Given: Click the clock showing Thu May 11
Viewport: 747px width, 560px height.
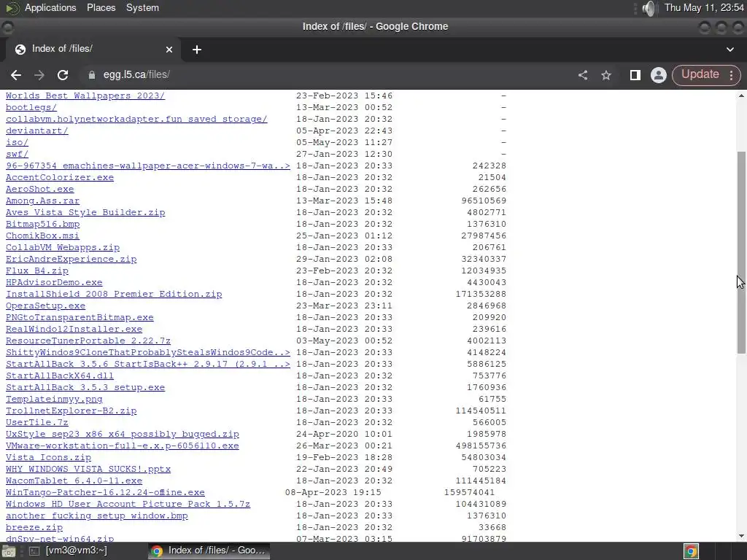Looking at the screenshot, I should [704, 7].
